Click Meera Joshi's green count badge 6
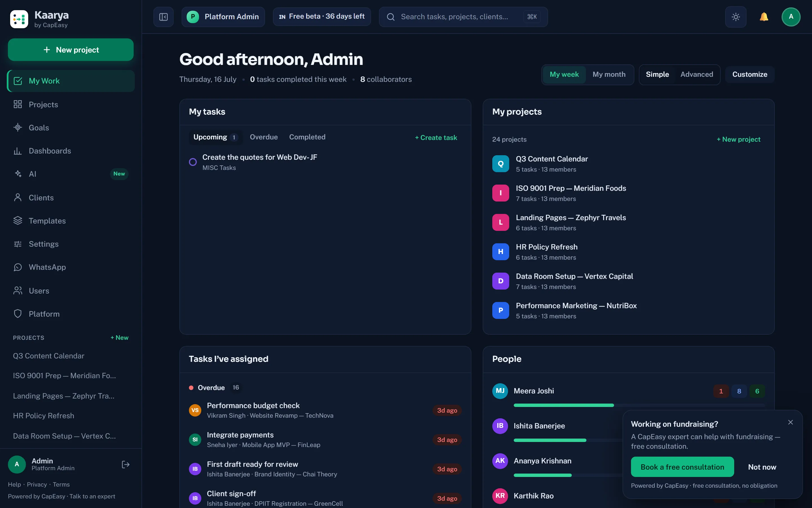Viewport: 812px width, 508px height. click(x=757, y=391)
